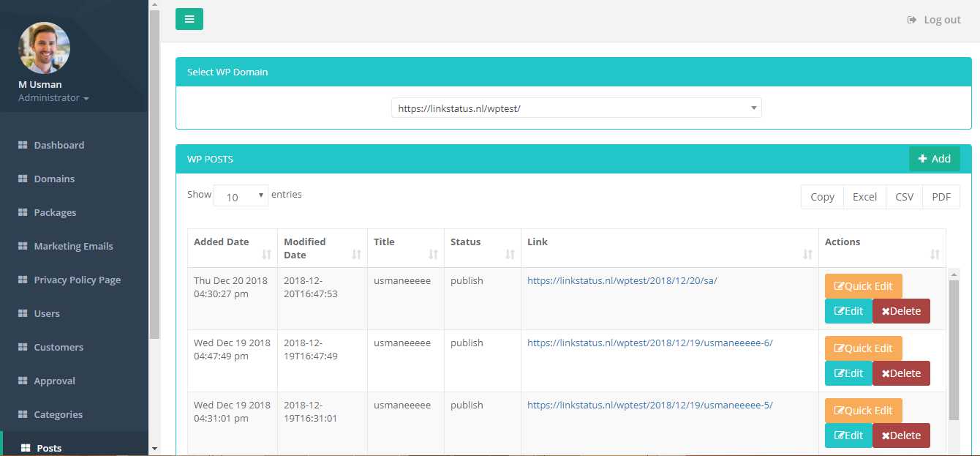Click the '2018-12-19T16:47:49' modified date cell
Viewport: 980px width, 456px height.
pyautogui.click(x=322, y=361)
